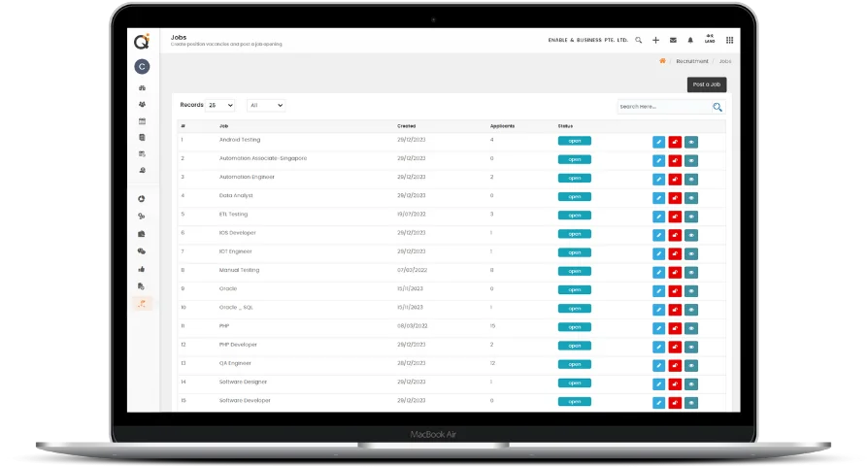
Task: Open the calendar icon in the sidebar
Action: tap(143, 120)
